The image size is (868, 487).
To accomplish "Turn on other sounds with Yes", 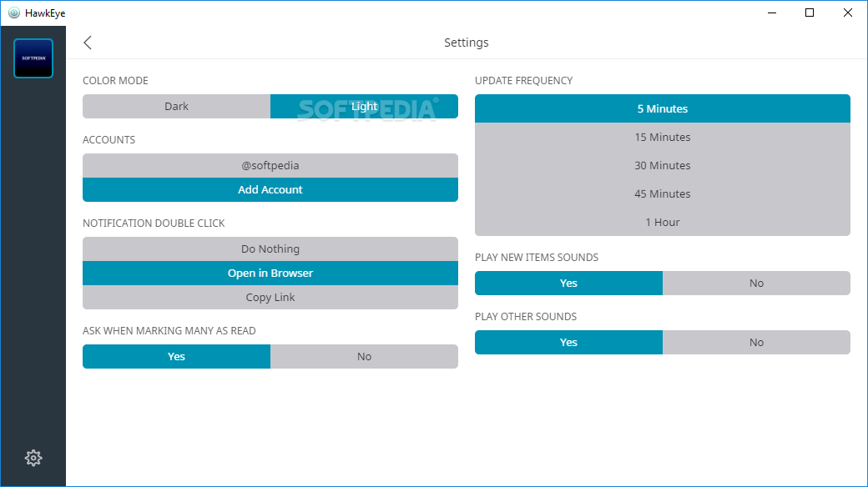I will (568, 342).
